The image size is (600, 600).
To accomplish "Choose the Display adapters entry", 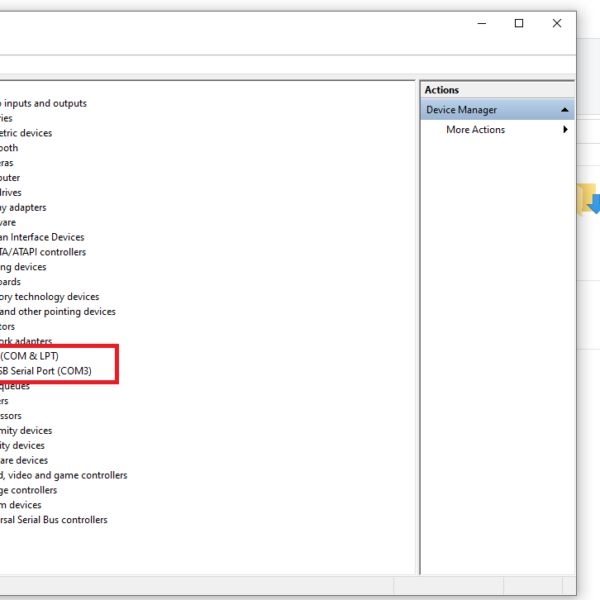I will 24,207.
